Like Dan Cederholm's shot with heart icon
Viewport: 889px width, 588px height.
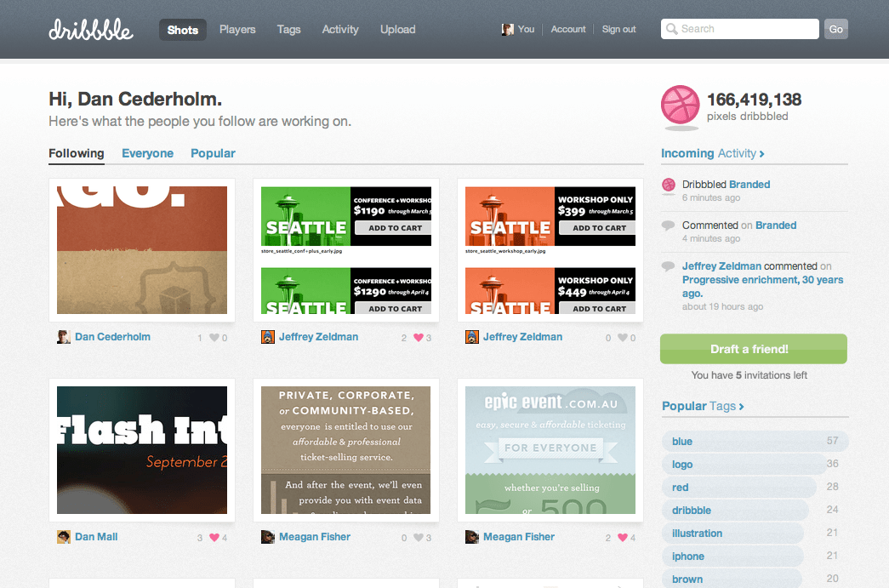pos(214,337)
